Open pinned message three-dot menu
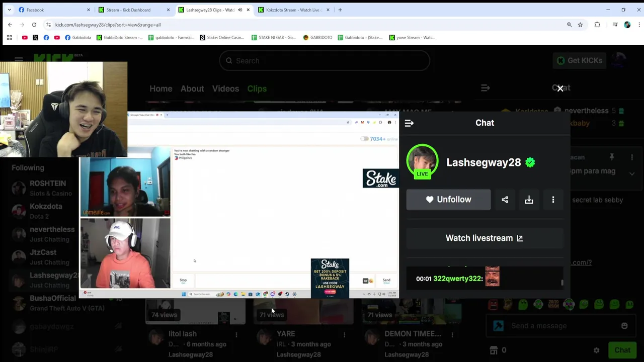The height and width of the screenshot is (362, 644). pos(632,157)
